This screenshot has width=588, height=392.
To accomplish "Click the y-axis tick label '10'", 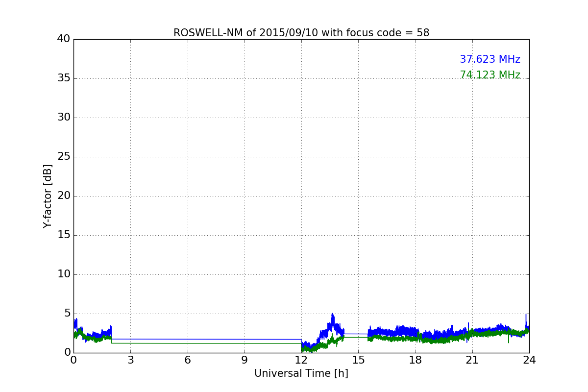I will point(64,274).
